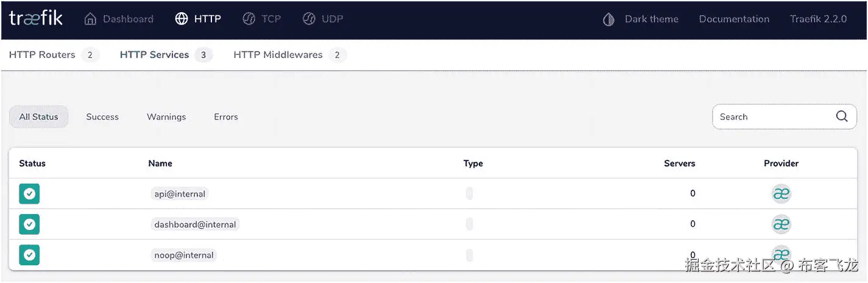
Task: Switch to HTTP Routers tab
Action: tap(42, 55)
